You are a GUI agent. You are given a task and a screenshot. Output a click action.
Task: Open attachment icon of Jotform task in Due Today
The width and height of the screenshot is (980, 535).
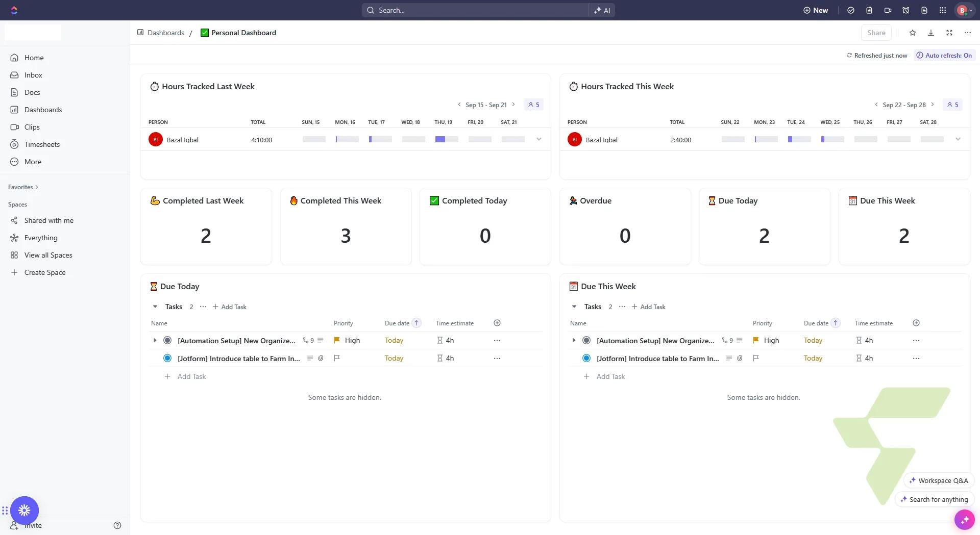321,358
